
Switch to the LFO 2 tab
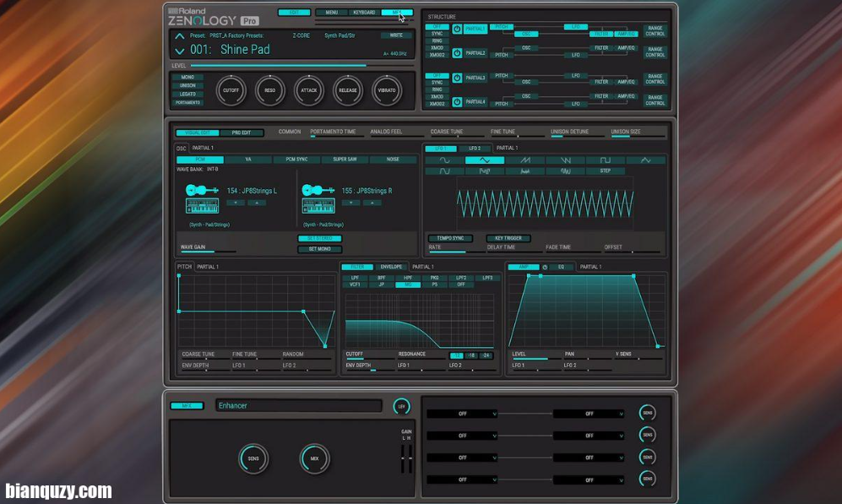pyautogui.click(x=475, y=148)
